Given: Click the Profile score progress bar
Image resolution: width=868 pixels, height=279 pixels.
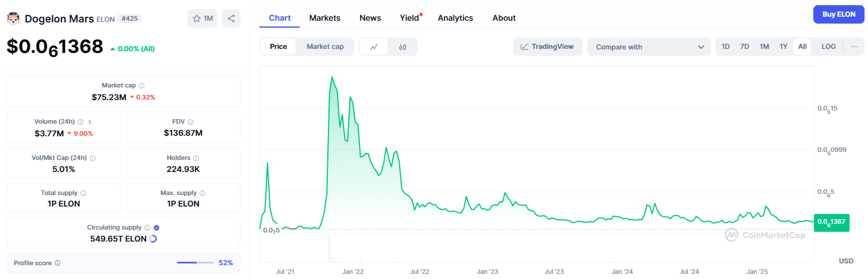Looking at the screenshot, I should coord(196,263).
